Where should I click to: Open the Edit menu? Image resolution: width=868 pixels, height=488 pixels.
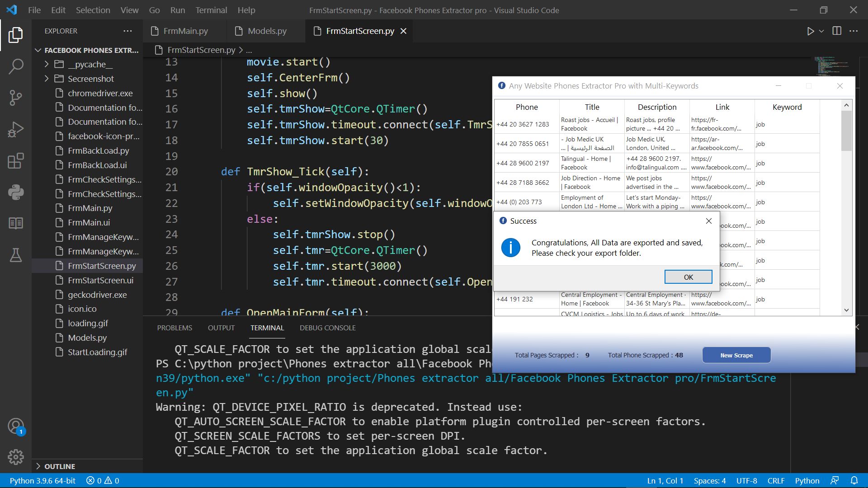click(58, 10)
